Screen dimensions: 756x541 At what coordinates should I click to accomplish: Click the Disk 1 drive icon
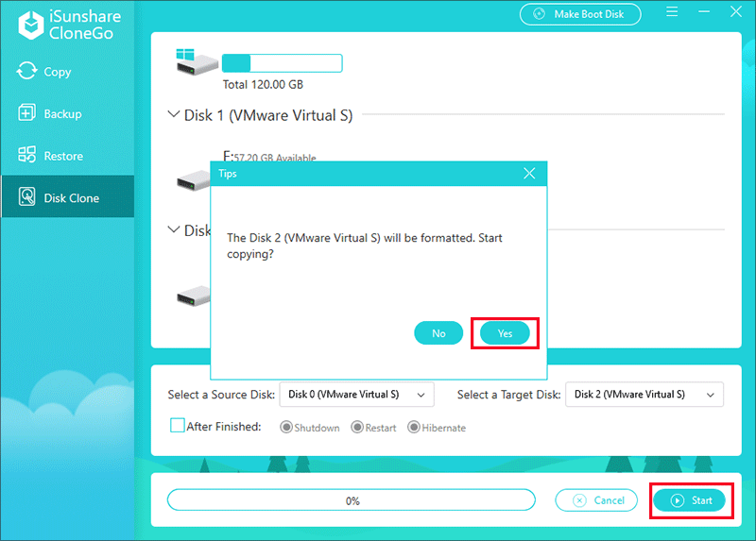pyautogui.click(x=195, y=177)
